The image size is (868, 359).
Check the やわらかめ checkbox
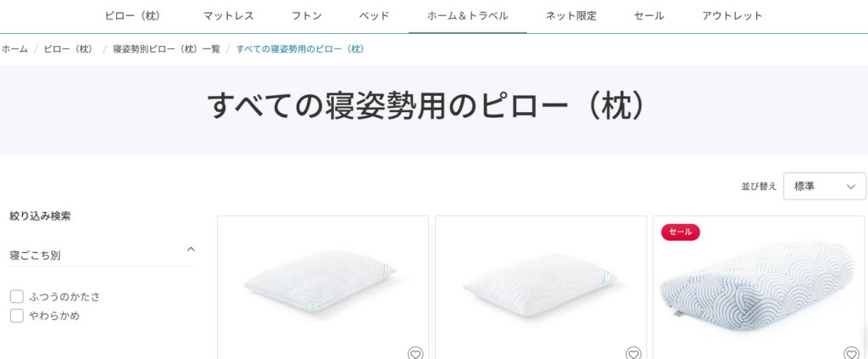point(17,316)
